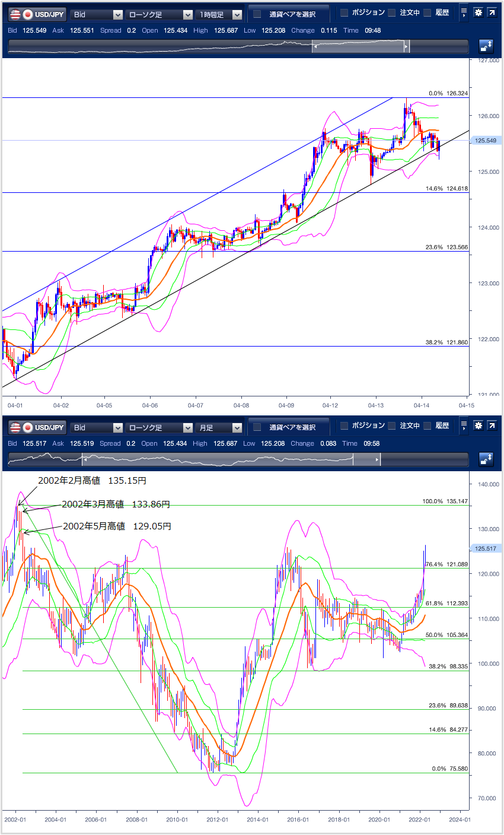Click 通貨ペアを選択 button in bottom chart
The image size is (504, 835).
[288, 427]
